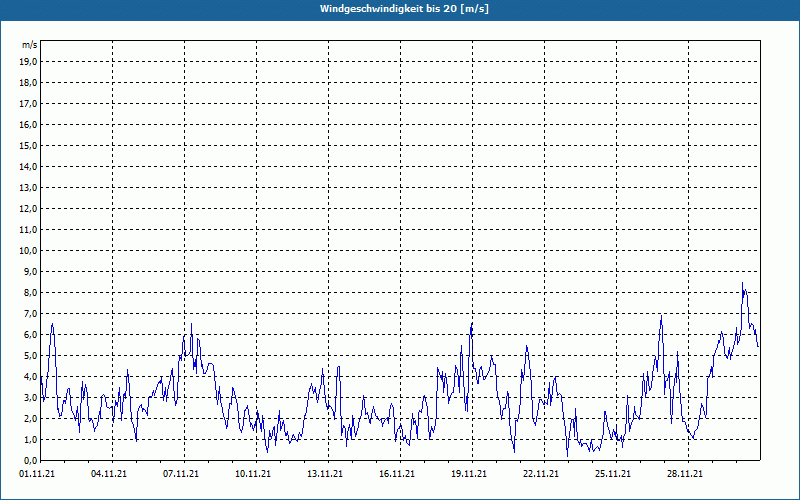Click the 9,0 y-axis label
Screen dimensions: 800x500
tap(31, 271)
